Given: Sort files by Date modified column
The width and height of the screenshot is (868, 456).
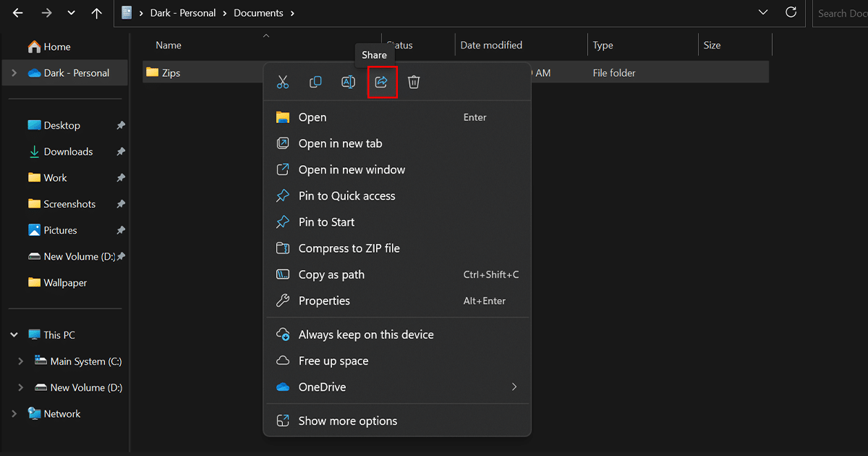Looking at the screenshot, I should click(491, 46).
